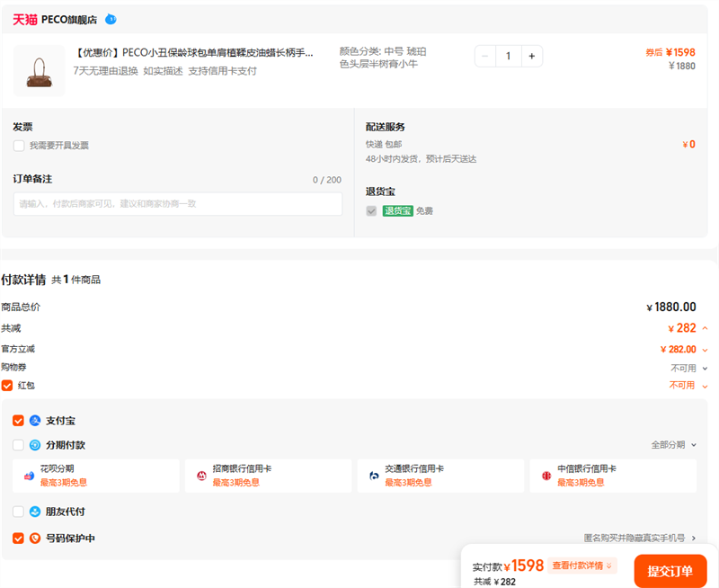The width and height of the screenshot is (719, 588).
Task: Click the 提交订单 submit button
Action: pyautogui.click(x=670, y=571)
